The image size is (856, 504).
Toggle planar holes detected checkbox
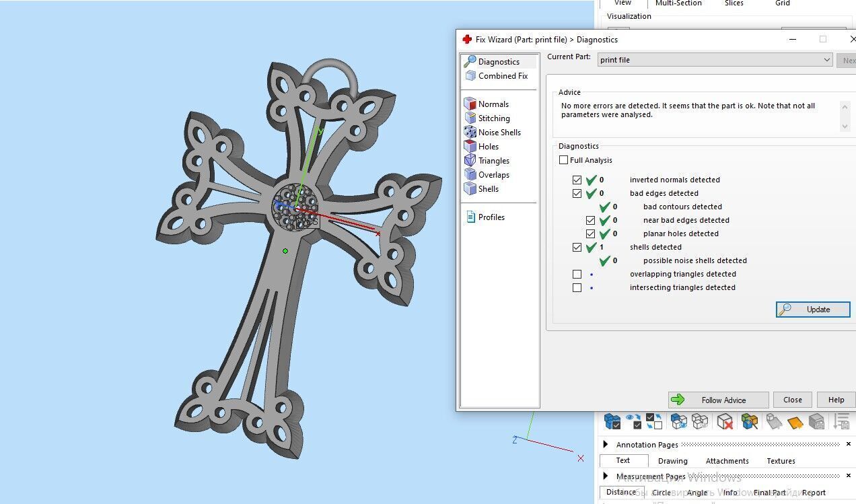(x=590, y=233)
